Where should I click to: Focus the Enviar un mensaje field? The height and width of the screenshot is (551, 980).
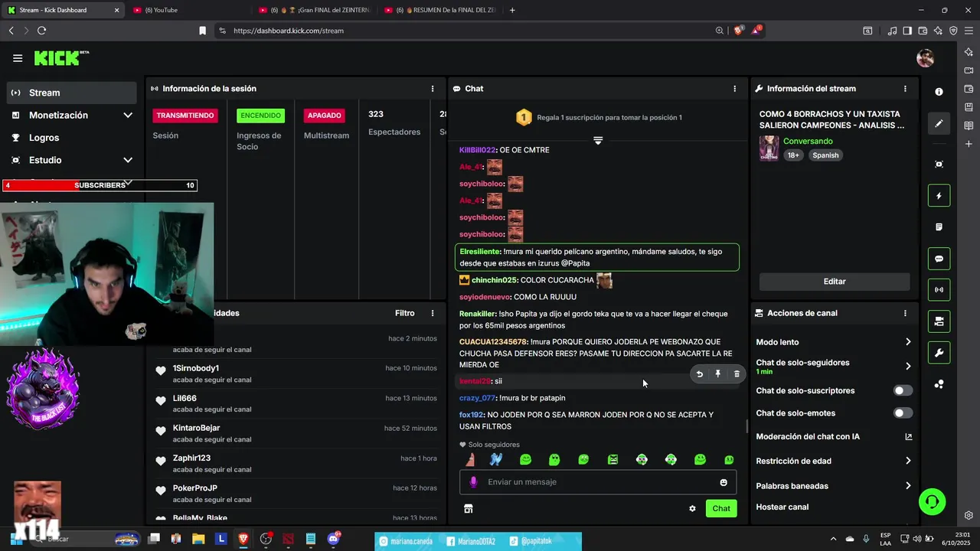[x=598, y=482]
